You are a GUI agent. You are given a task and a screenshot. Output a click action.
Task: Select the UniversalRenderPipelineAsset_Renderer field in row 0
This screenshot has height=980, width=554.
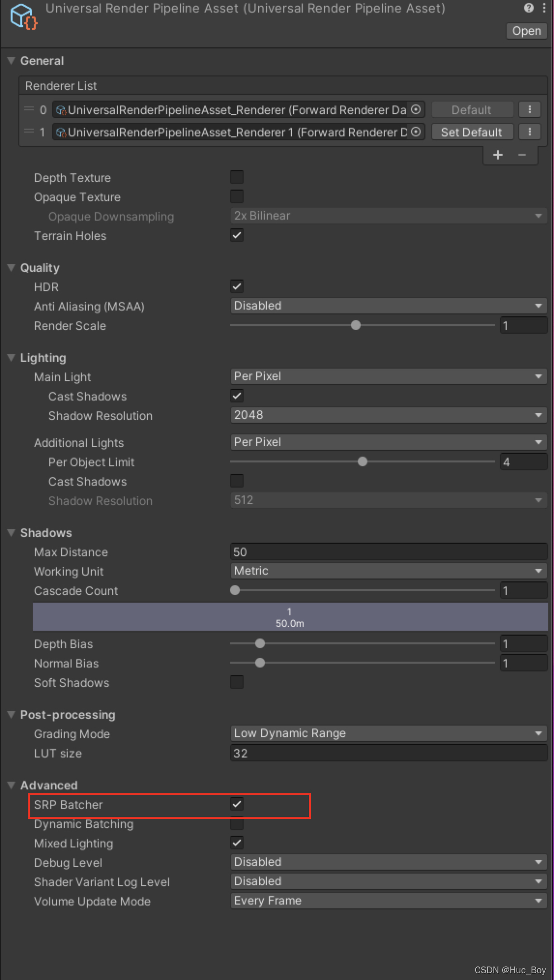tap(238, 110)
